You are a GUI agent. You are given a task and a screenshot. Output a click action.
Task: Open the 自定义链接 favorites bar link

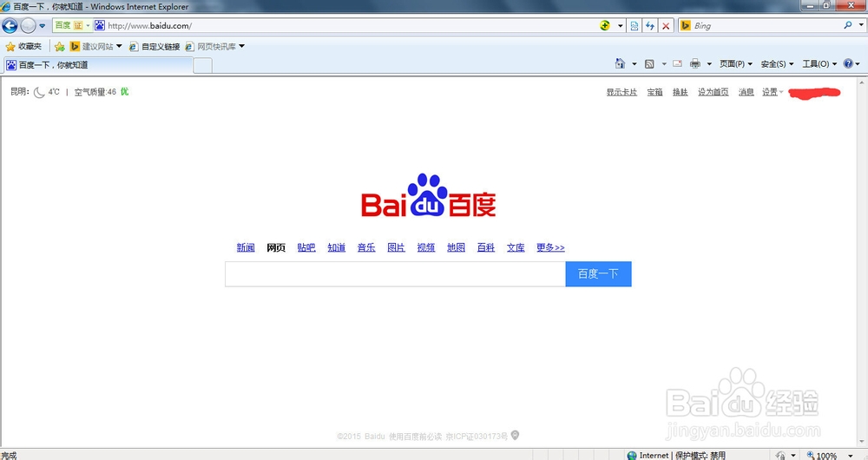point(155,47)
